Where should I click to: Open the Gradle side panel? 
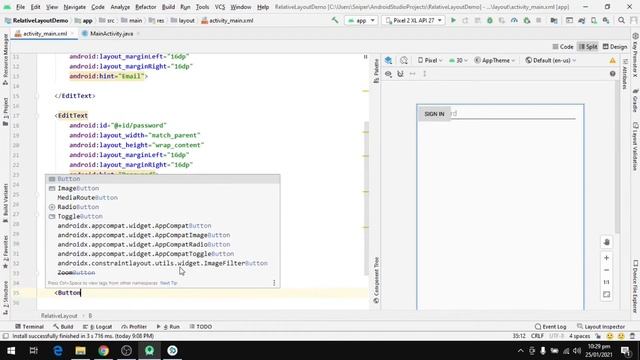pos(636,100)
